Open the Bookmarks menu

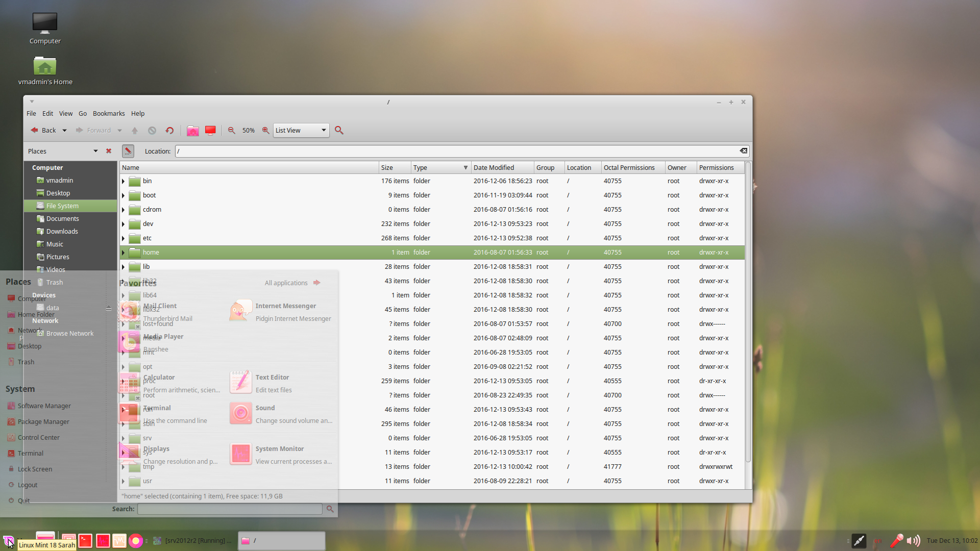pyautogui.click(x=109, y=114)
